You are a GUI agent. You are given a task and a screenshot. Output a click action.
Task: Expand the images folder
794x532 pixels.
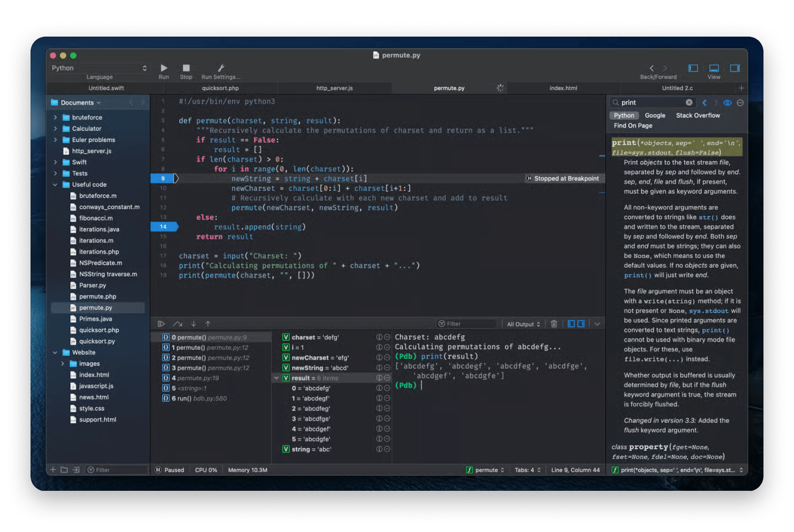click(63, 364)
